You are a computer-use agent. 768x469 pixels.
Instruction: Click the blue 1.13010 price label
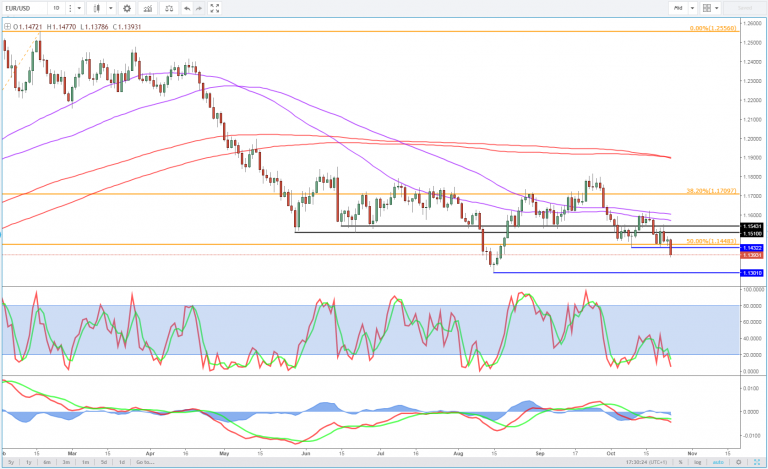tap(752, 273)
